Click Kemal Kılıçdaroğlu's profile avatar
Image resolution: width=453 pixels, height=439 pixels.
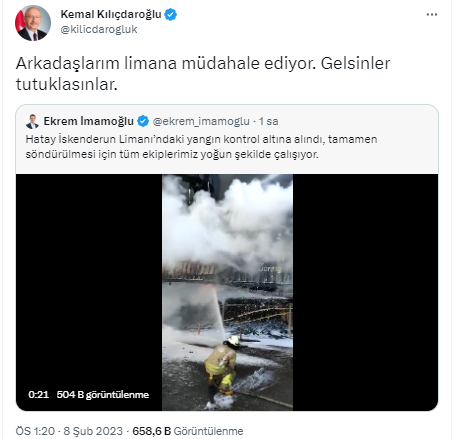(33, 23)
